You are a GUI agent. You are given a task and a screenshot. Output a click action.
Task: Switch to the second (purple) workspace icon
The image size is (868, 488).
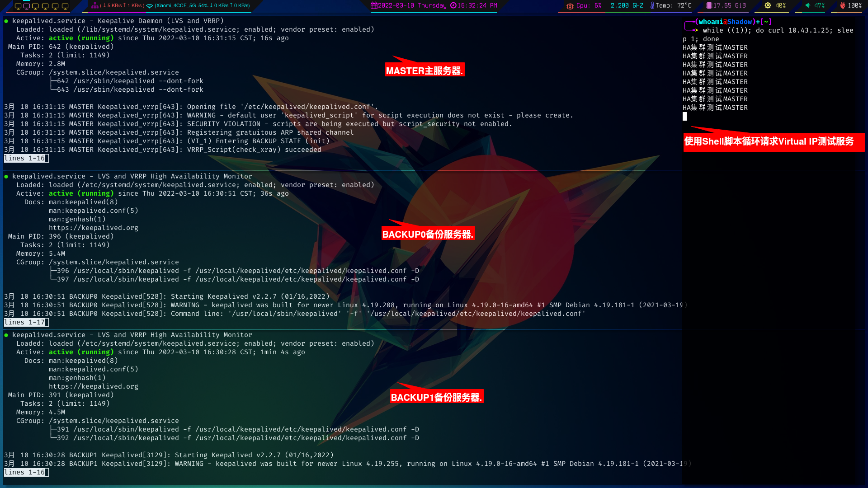pyautogui.click(x=27, y=6)
